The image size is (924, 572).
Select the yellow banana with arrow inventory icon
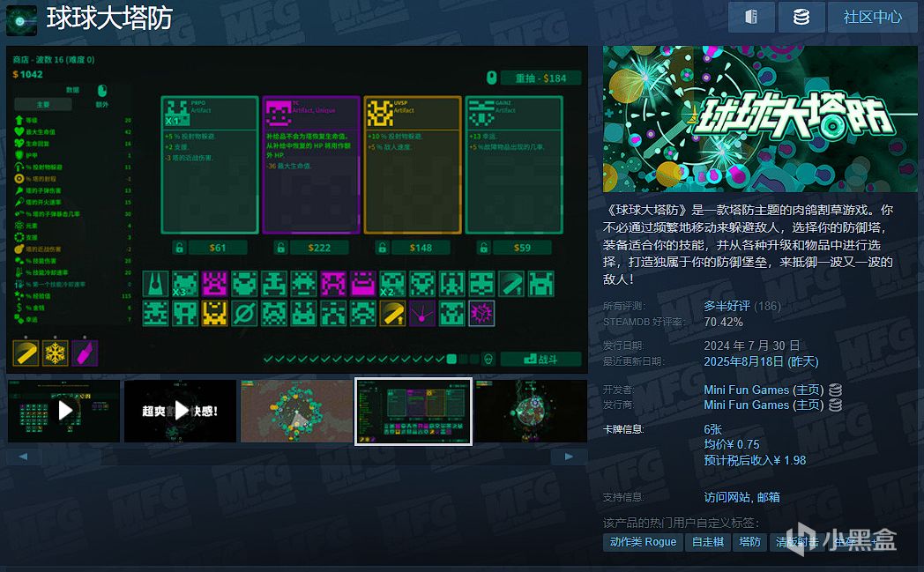[392, 314]
